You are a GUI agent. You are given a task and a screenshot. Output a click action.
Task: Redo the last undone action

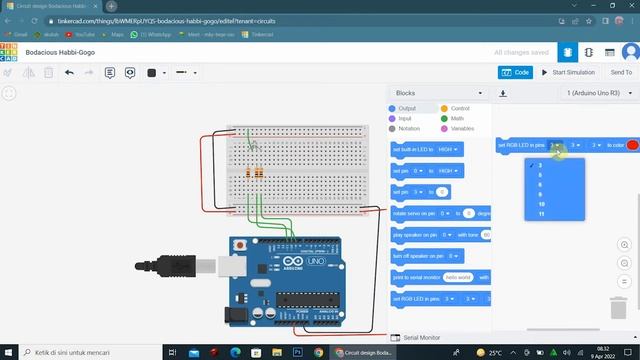pos(89,73)
